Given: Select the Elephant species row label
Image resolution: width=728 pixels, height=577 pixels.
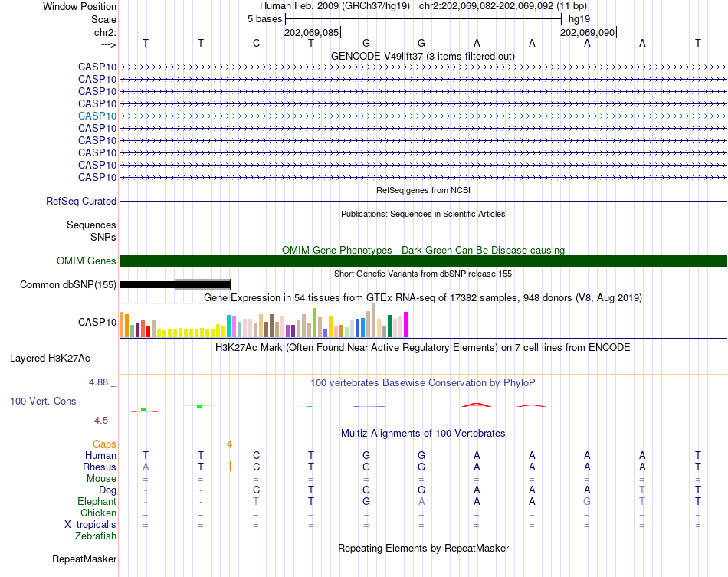Looking at the screenshot, I should [x=97, y=501].
